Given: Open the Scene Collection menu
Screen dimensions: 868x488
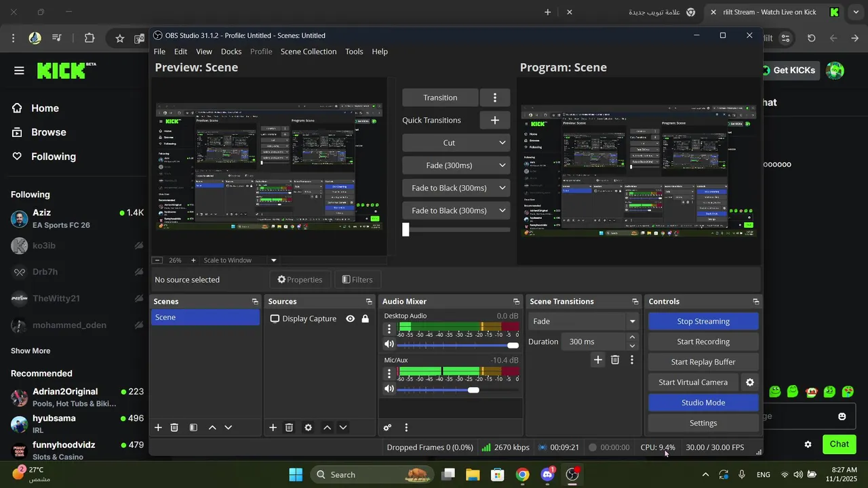Looking at the screenshot, I should [x=309, y=52].
